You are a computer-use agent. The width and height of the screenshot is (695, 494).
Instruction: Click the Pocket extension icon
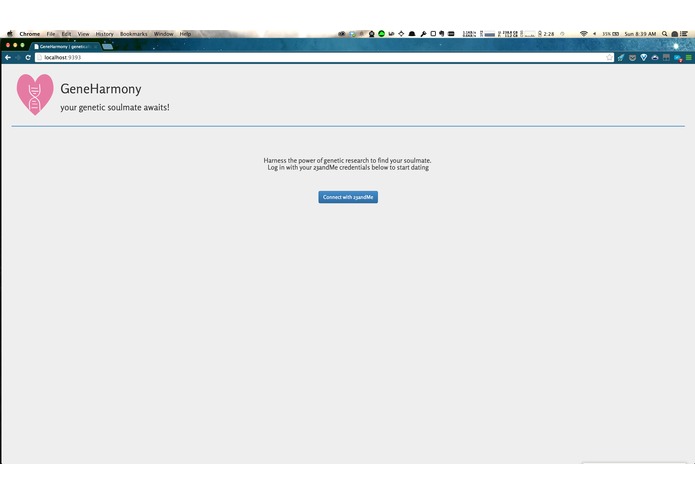coord(633,58)
